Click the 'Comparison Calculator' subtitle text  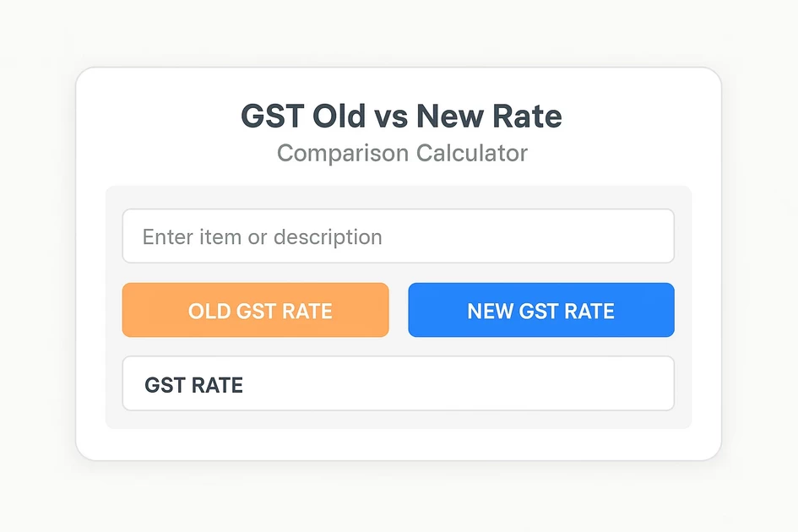click(400, 153)
